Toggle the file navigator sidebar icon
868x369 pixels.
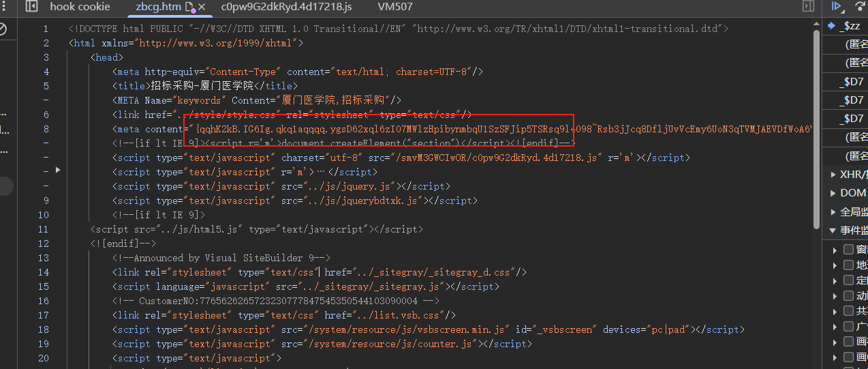coord(31,7)
